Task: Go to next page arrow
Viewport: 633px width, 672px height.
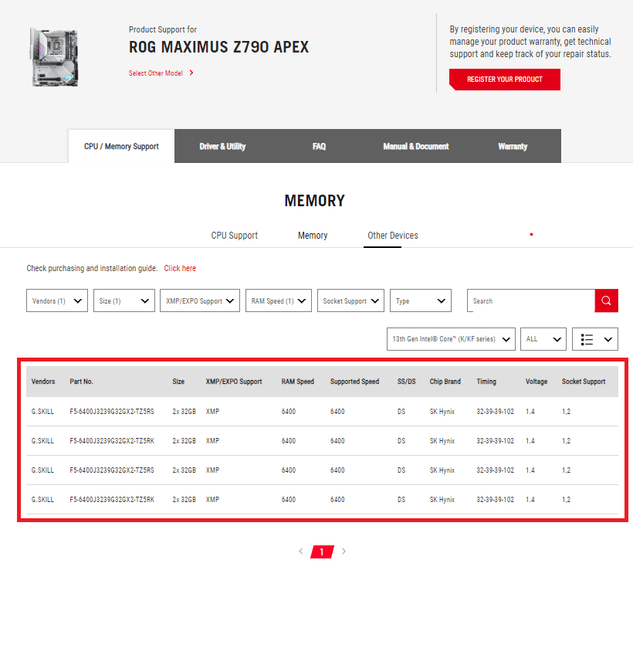Action: [344, 552]
